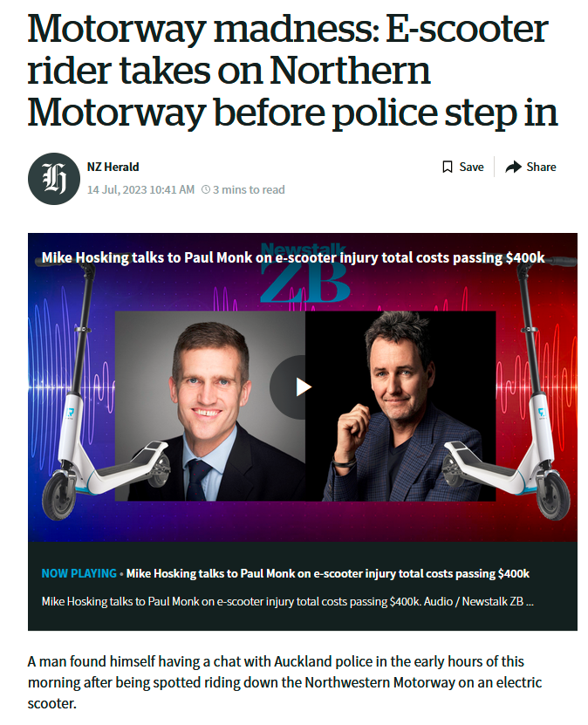
Task: Click the now playing title below video
Action: click(328, 573)
